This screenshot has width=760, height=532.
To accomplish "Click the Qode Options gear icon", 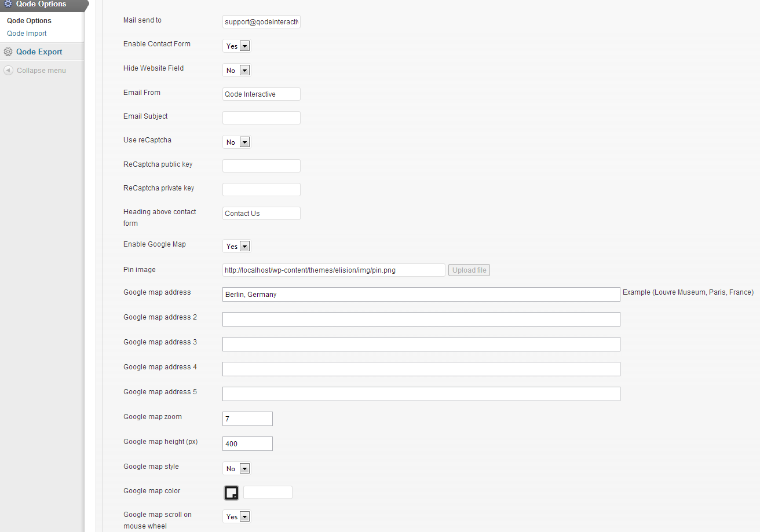I will 8,4.
